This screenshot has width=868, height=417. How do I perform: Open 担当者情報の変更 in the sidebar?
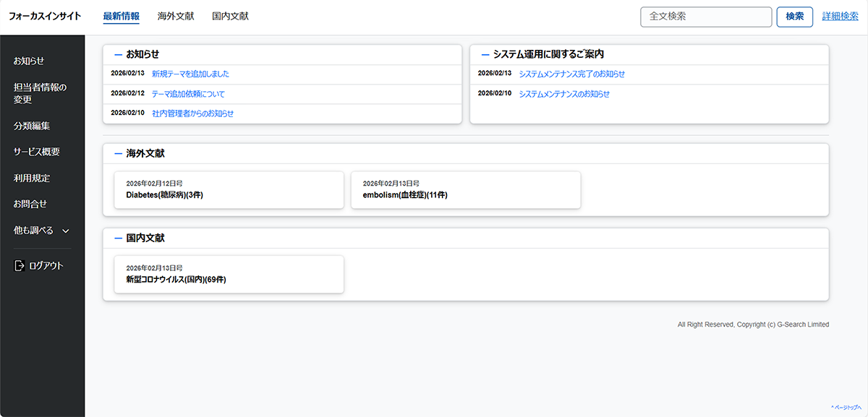pyautogui.click(x=40, y=93)
